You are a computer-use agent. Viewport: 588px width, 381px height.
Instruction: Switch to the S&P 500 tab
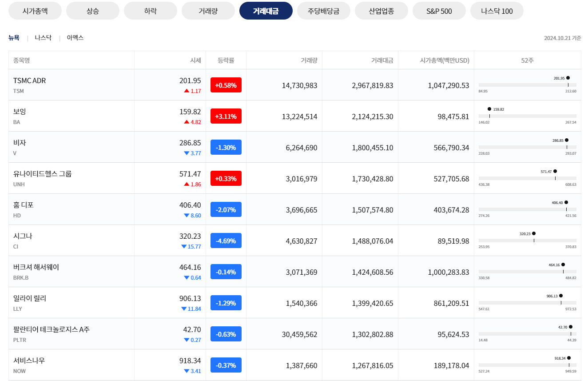coord(439,11)
